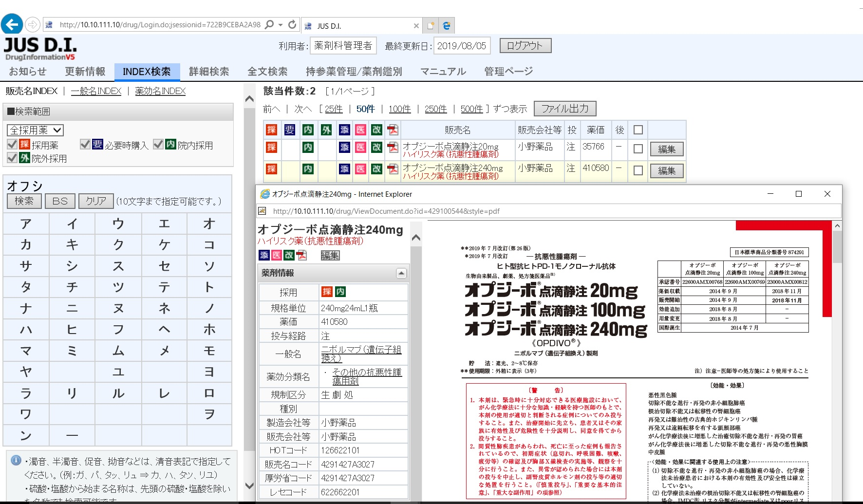Open the Internet Explorer icon next to tabs

tap(447, 26)
